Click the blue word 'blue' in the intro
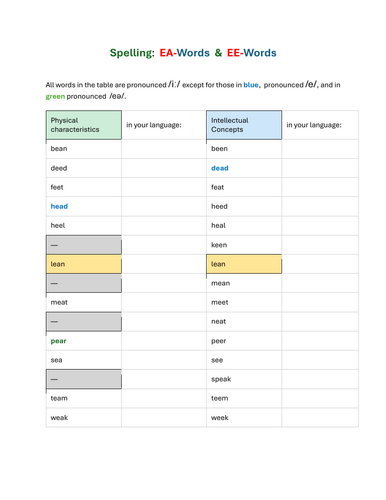This screenshot has height=500, width=386. 251,85
